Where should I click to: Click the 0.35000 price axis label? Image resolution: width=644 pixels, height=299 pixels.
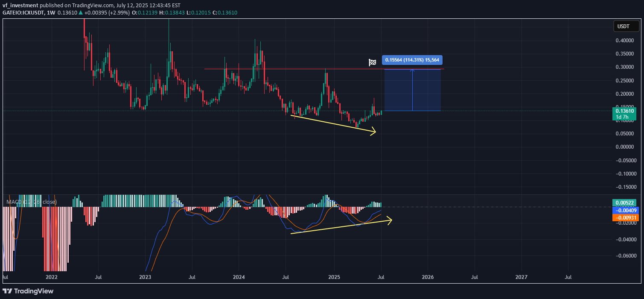click(x=626, y=54)
